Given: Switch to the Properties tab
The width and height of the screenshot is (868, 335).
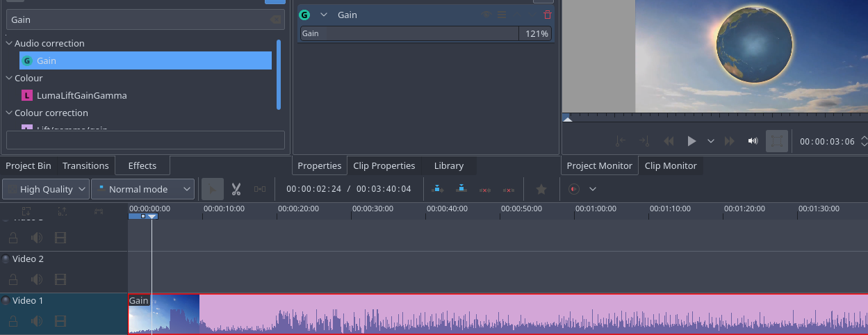Looking at the screenshot, I should [320, 165].
